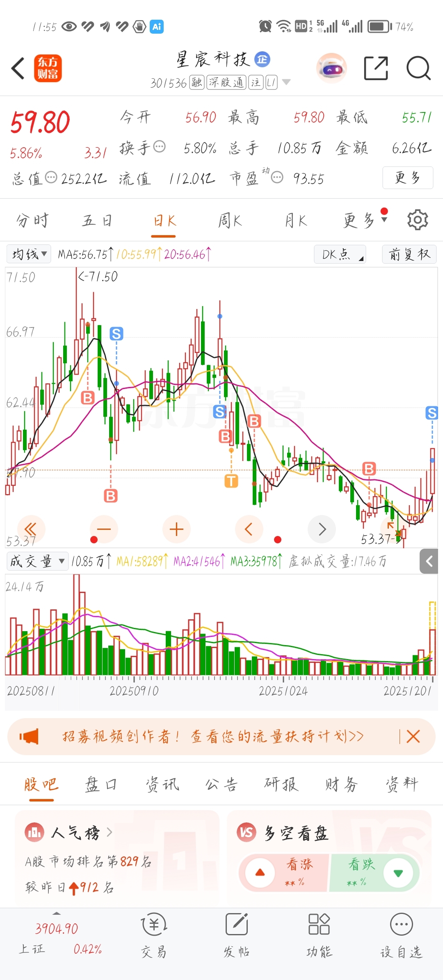
Task: Open DK点 selector
Action: (340, 254)
